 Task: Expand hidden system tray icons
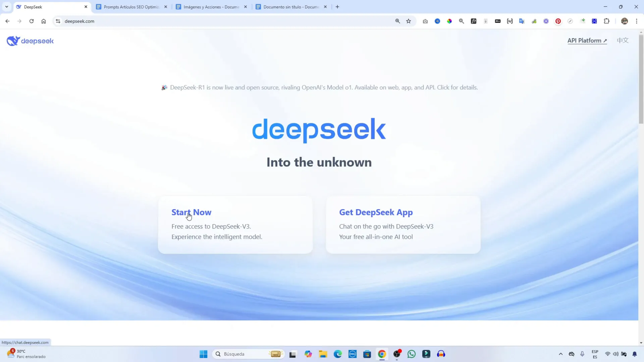pos(560,354)
